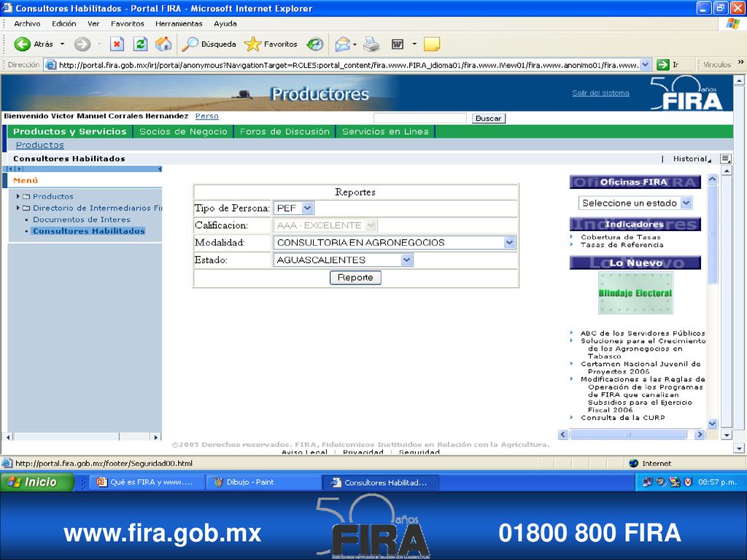Open Documentos de Interes menu item
The height and width of the screenshot is (560, 747).
82,219
